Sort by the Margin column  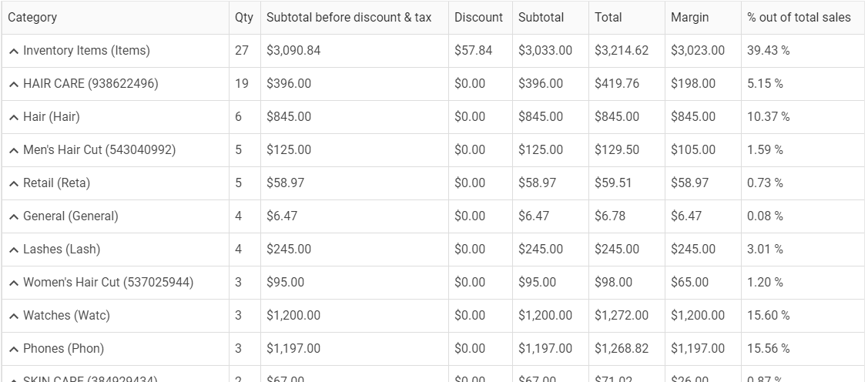tap(689, 17)
